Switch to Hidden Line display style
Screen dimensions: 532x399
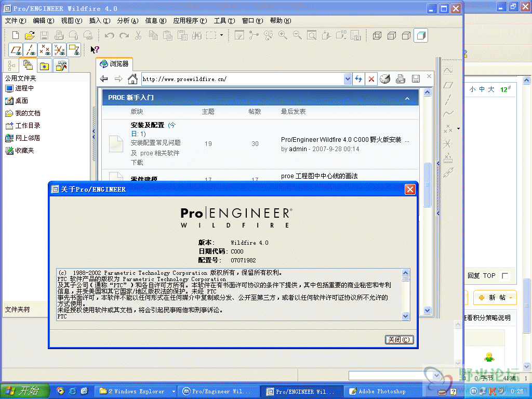pos(392,35)
